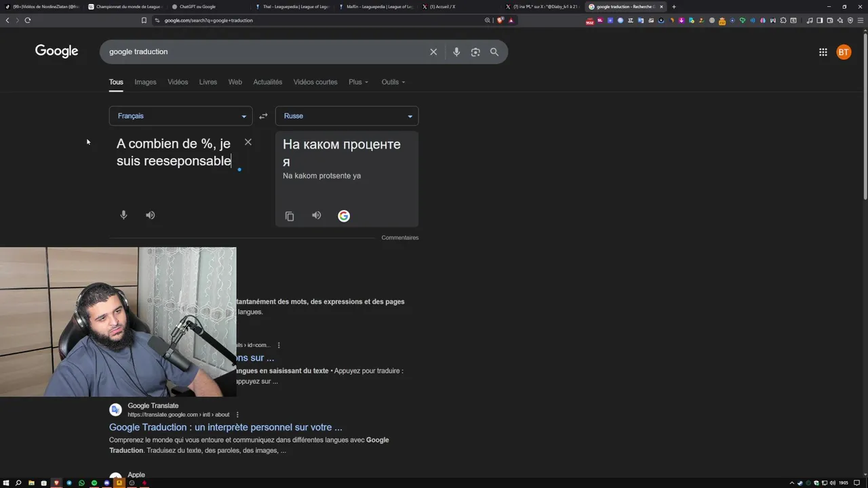Reload the current page
868x488 pixels.
tap(28, 20)
